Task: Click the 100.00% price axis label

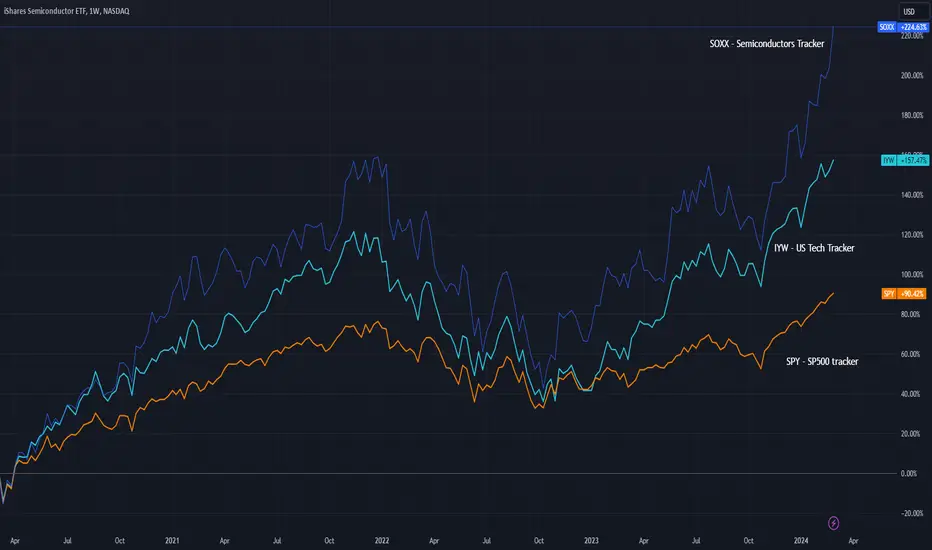Action: point(912,275)
